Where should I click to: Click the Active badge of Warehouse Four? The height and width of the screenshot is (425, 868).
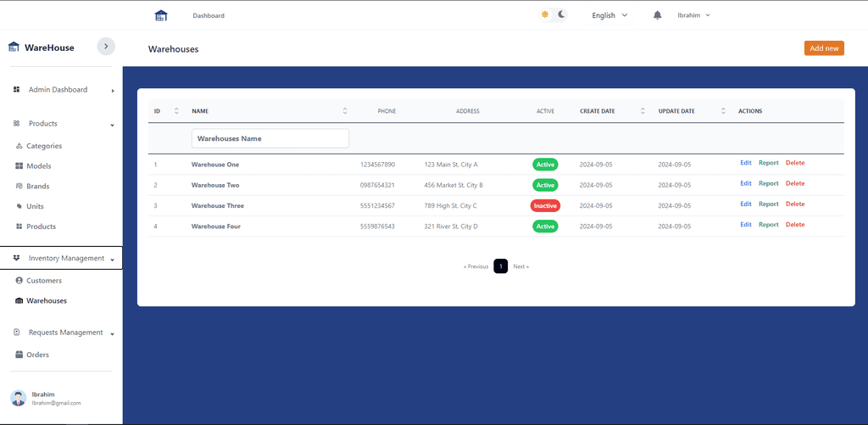pos(545,226)
